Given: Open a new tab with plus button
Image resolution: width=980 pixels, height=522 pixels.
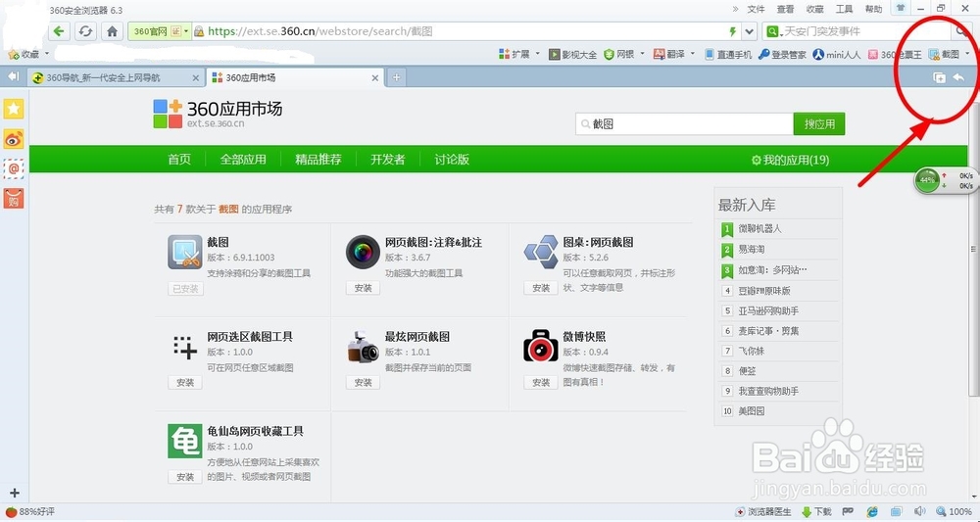Looking at the screenshot, I should tap(396, 78).
